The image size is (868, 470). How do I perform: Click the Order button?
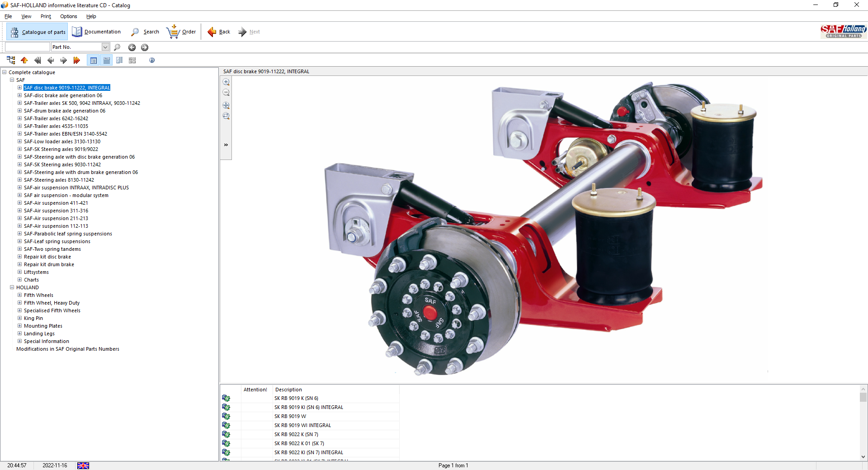point(181,32)
